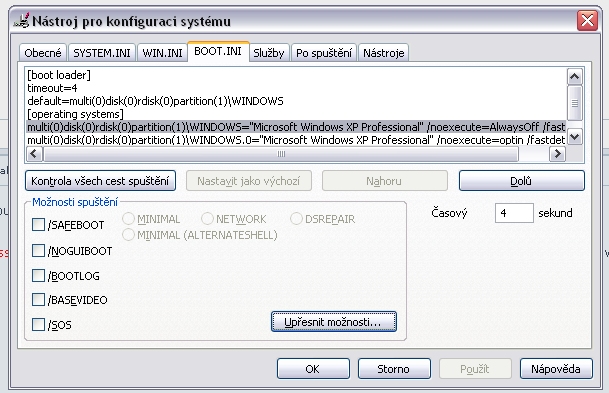Enable the /SAFEBOOT checkbox

point(38,224)
